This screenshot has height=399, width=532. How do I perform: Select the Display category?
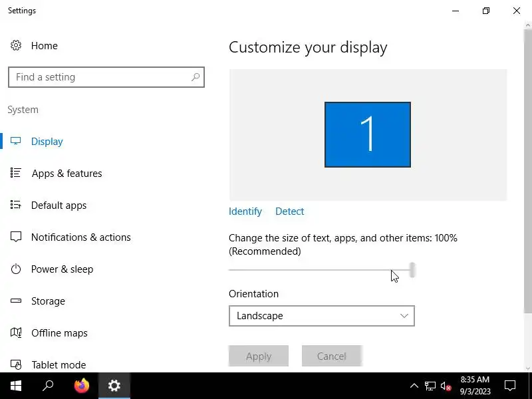(47, 141)
